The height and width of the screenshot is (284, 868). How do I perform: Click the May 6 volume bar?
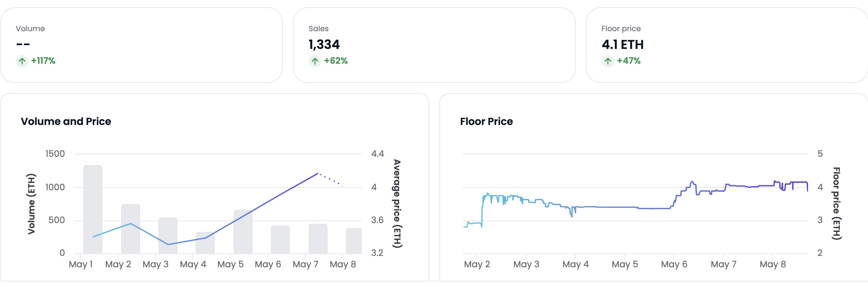tap(280, 240)
